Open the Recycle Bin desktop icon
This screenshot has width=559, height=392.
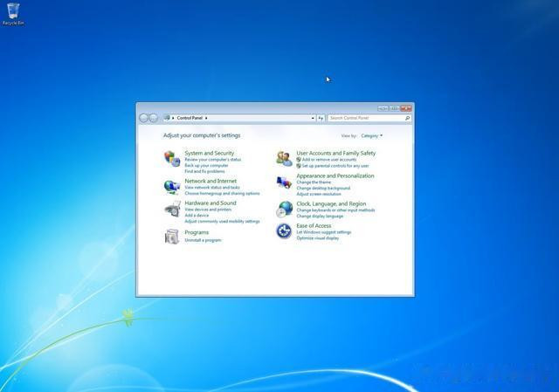(x=13, y=14)
